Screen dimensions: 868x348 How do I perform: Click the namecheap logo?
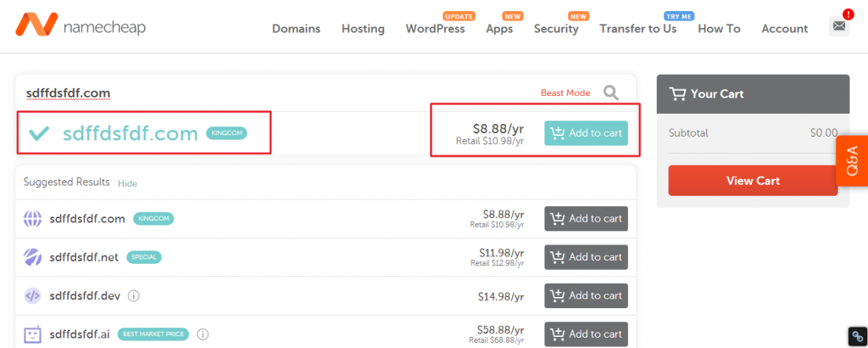click(x=80, y=27)
